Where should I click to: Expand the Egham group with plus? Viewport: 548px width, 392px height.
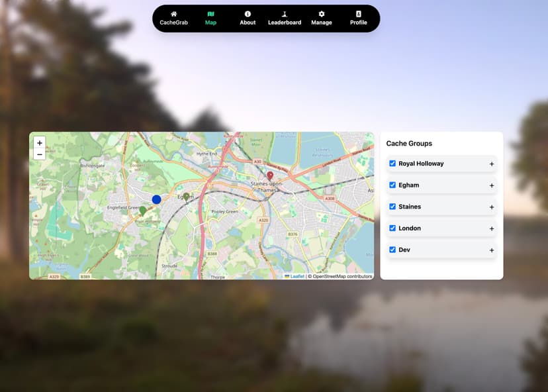click(x=492, y=185)
